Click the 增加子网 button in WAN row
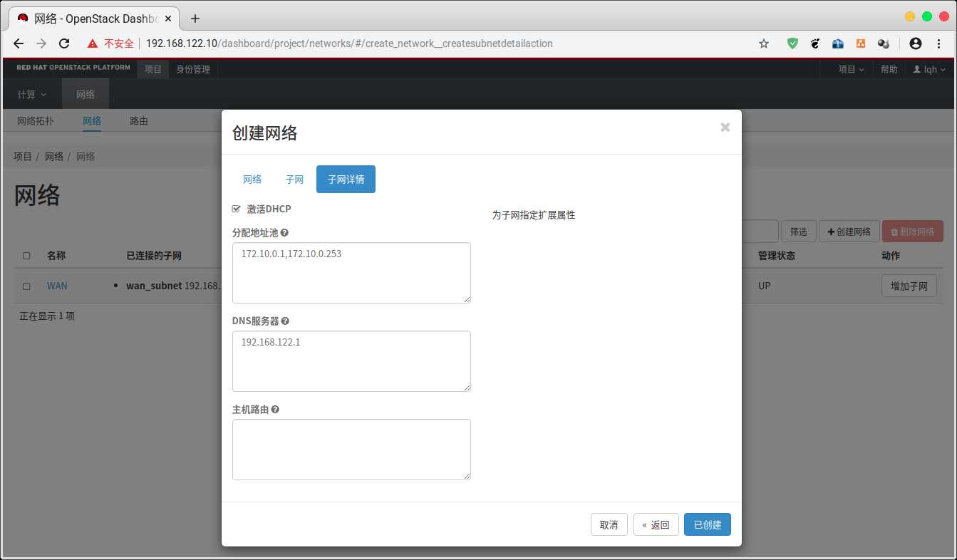Viewport: 957px width, 560px height. click(x=909, y=286)
